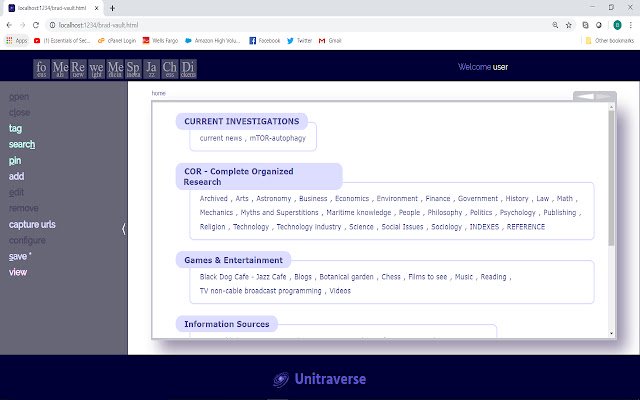Select 'pin' in the sidebar menu

(x=15, y=160)
